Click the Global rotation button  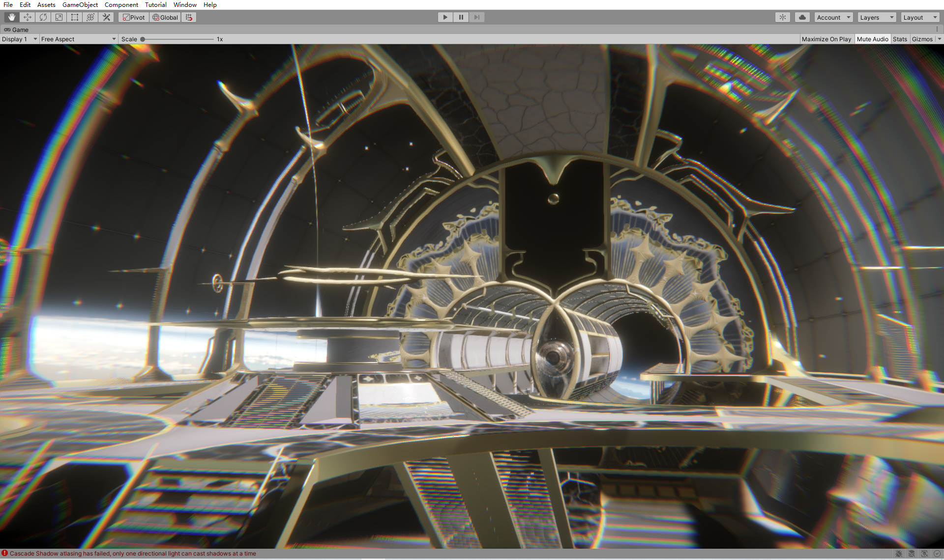[x=165, y=17]
